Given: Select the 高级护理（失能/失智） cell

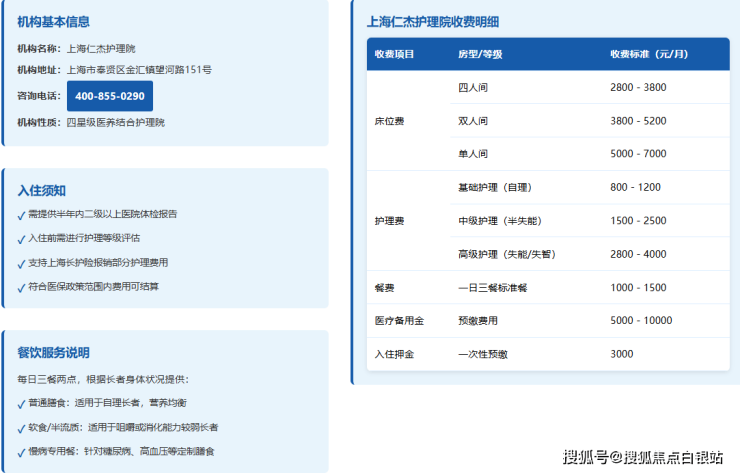Looking at the screenshot, I should tap(507, 254).
